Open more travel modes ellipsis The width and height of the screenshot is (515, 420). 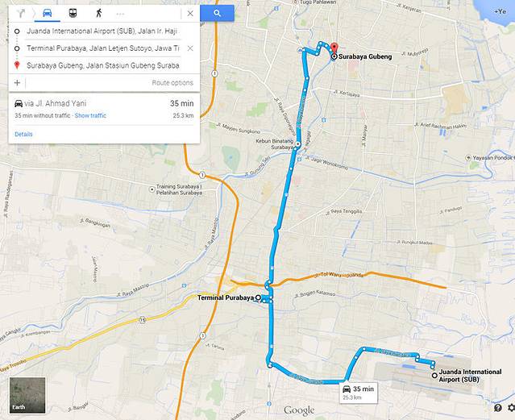[120, 14]
